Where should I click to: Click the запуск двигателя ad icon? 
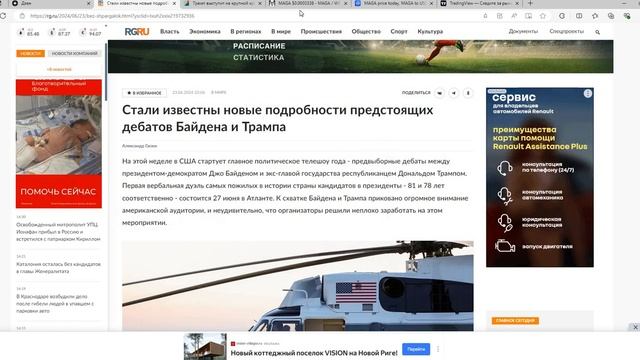(505, 246)
